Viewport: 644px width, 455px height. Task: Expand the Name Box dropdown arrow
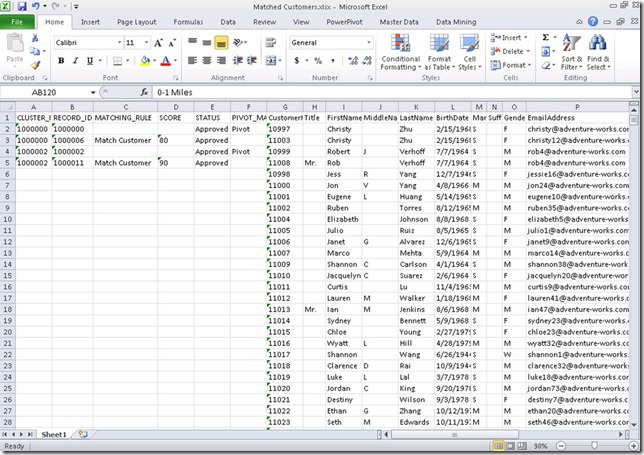tap(93, 92)
